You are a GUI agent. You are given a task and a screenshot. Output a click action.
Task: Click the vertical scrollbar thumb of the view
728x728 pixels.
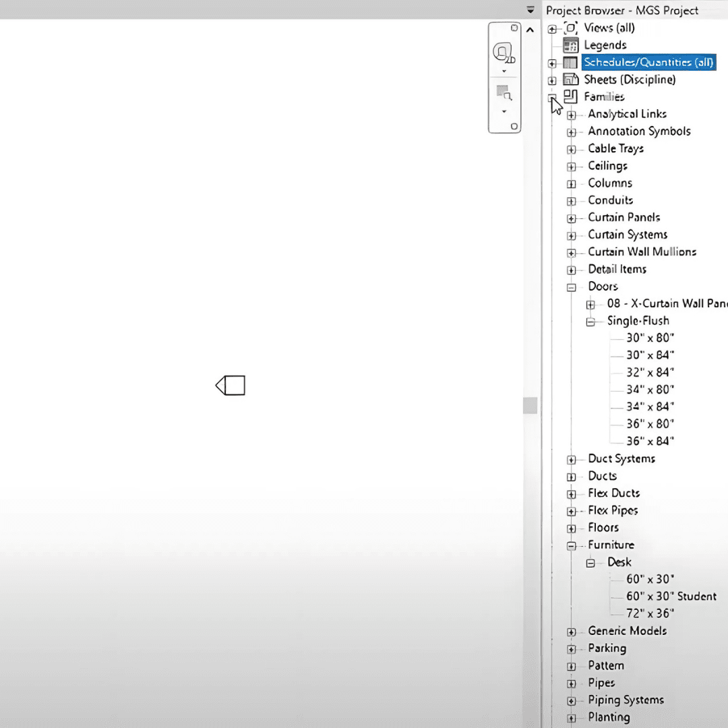(530, 405)
